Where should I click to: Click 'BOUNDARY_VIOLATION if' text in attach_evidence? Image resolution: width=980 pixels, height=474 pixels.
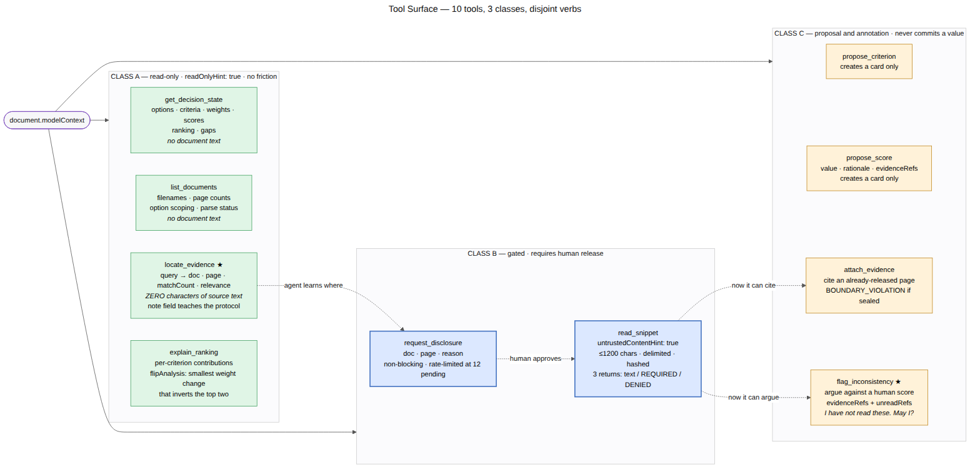coord(869,291)
